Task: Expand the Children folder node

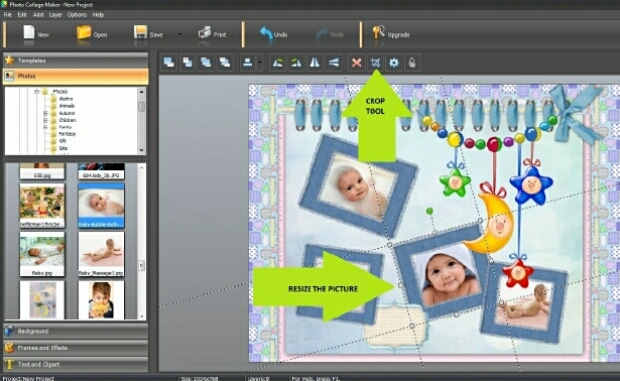Action: pos(45,120)
